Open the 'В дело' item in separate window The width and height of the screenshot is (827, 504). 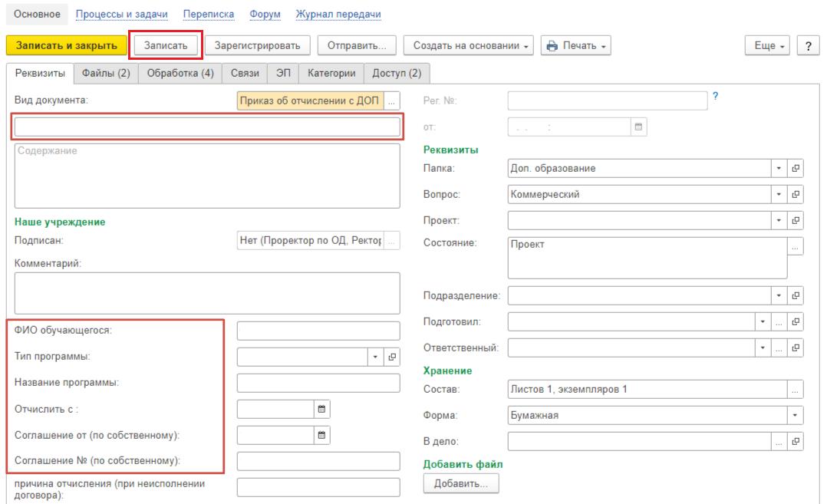(x=796, y=441)
